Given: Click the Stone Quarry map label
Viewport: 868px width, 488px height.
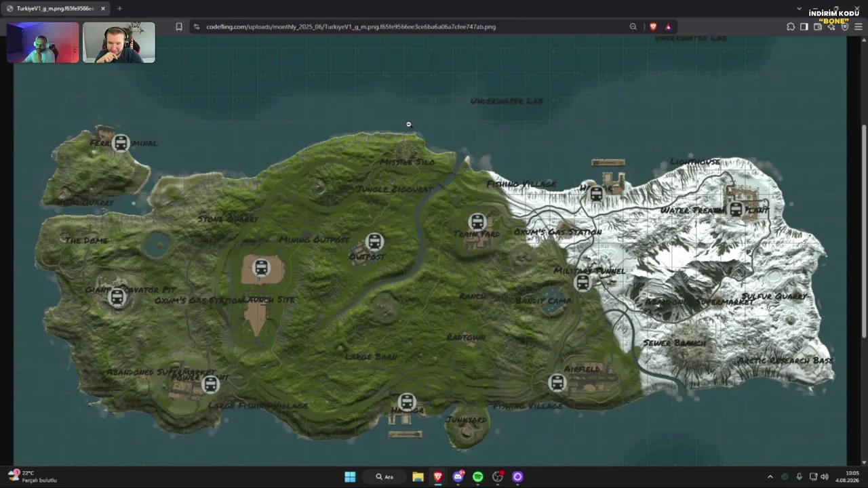Looking at the screenshot, I should [228, 219].
